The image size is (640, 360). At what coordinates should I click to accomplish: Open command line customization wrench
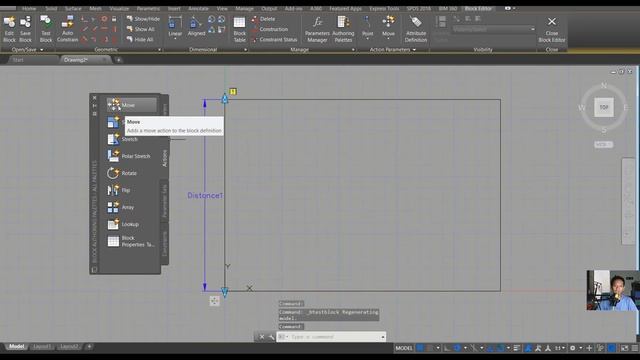click(x=271, y=337)
